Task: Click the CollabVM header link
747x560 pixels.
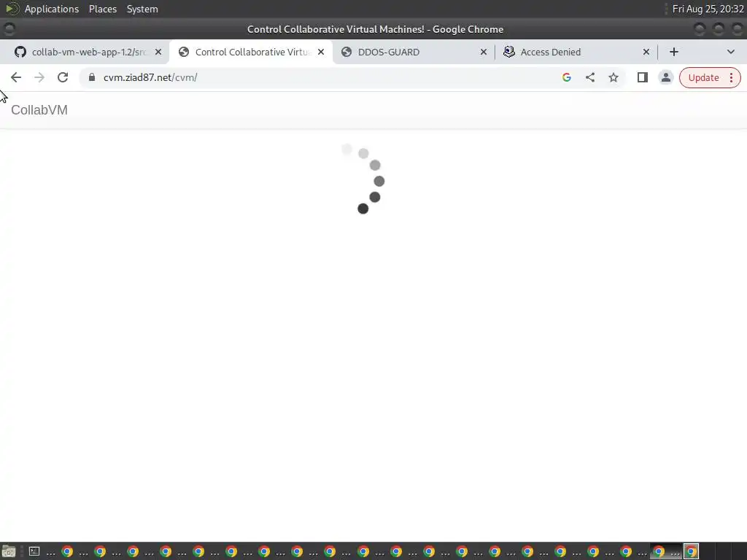Action: click(39, 110)
